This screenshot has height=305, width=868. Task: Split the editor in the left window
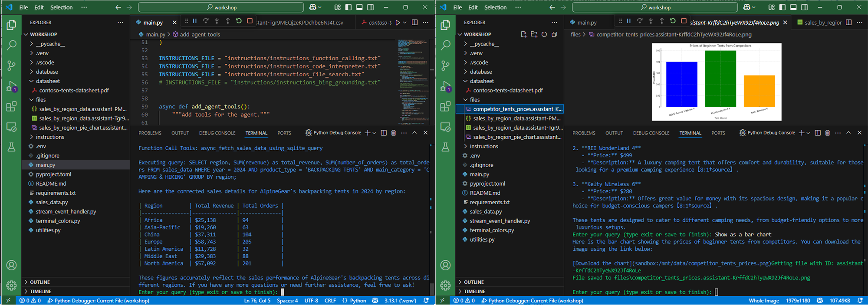pyautogui.click(x=414, y=23)
